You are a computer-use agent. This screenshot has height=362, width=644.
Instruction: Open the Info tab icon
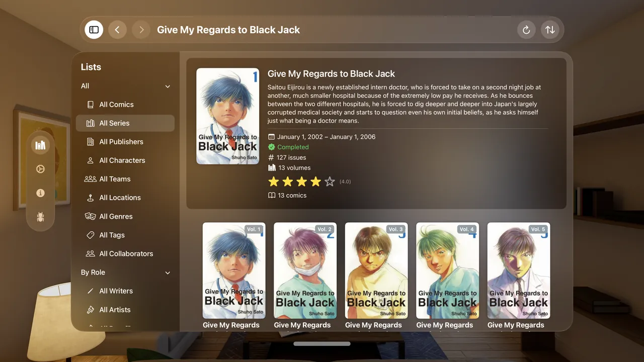tap(40, 193)
